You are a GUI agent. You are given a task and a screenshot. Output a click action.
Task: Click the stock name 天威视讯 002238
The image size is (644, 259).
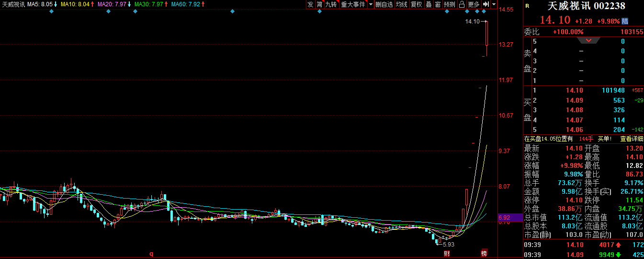click(x=587, y=6)
